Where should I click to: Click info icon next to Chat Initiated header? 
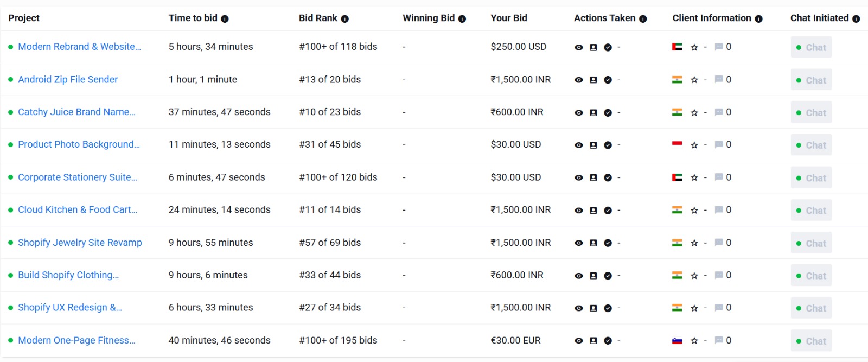(x=856, y=18)
